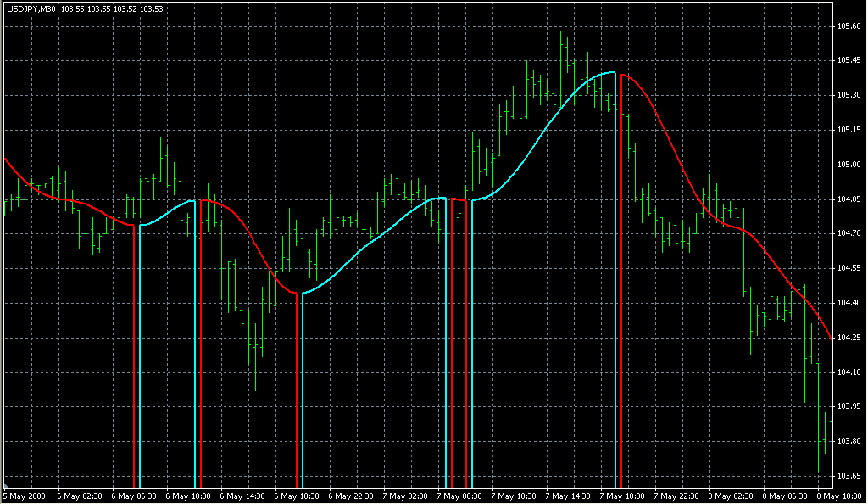The height and width of the screenshot is (504, 868).
Task: Select the 8 May 10:30 time label
Action: tap(839, 496)
